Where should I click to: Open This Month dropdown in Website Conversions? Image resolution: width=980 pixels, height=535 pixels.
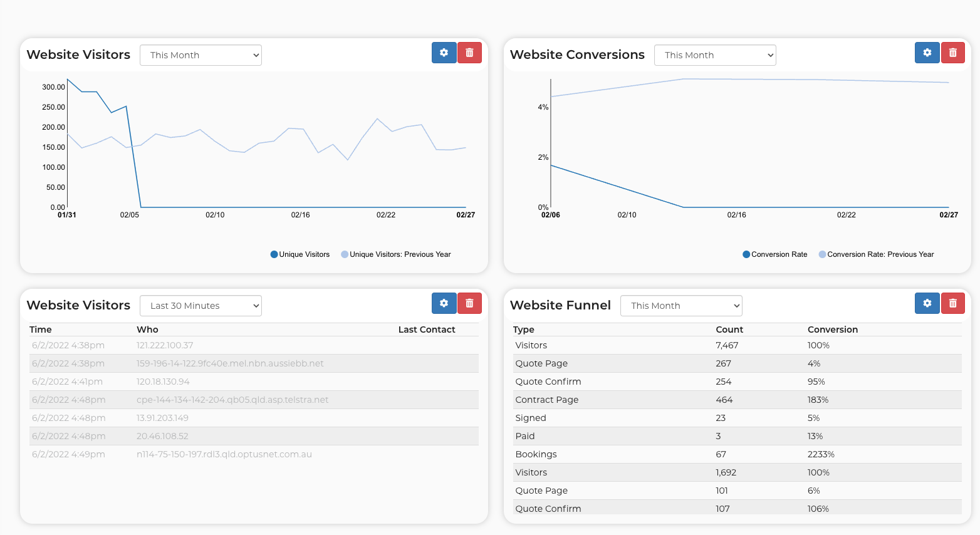[x=715, y=55]
